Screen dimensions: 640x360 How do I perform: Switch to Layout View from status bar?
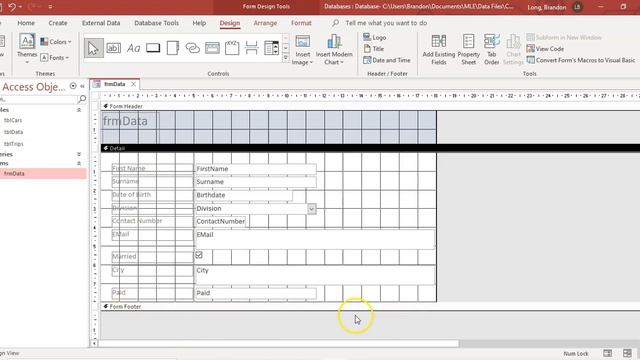click(x=627, y=353)
